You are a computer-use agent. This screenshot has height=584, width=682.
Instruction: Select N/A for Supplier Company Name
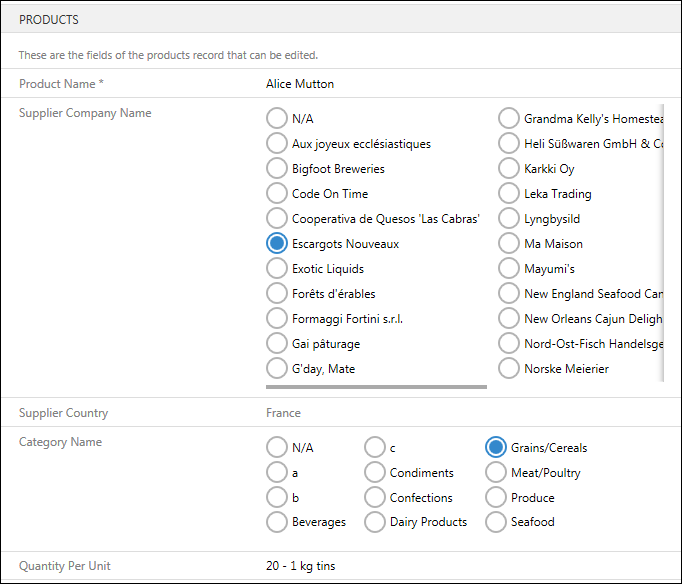click(x=277, y=119)
